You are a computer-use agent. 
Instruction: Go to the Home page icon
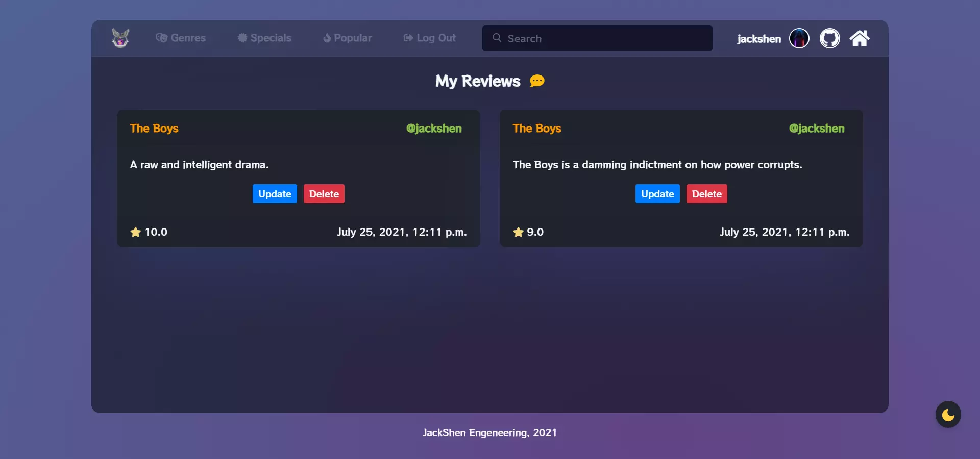click(860, 38)
